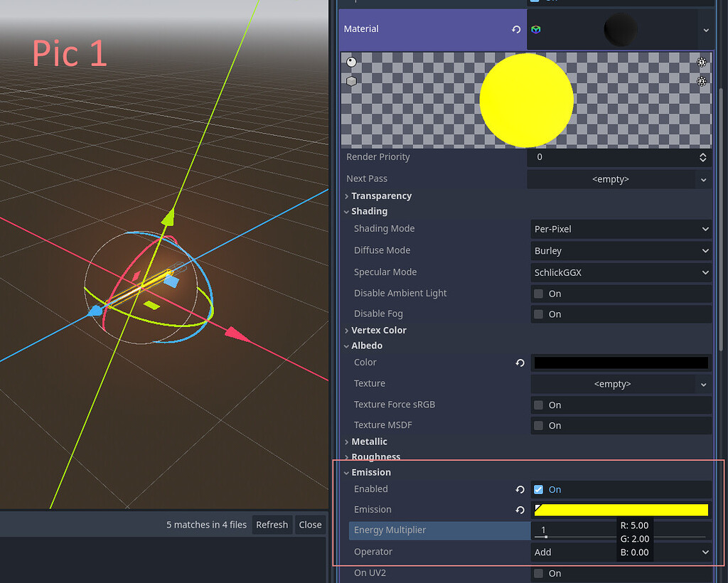The width and height of the screenshot is (728, 583).
Task: Toggle sphere shape in the texture preview
Action: click(x=351, y=61)
